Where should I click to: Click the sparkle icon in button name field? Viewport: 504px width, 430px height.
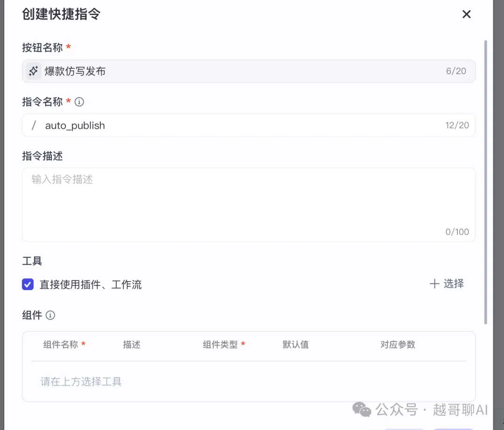click(33, 71)
